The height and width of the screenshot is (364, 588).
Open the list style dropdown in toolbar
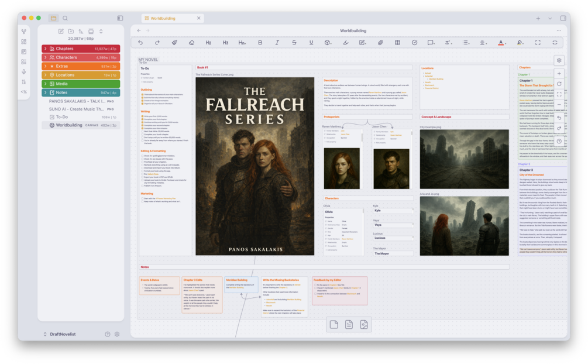pos(466,43)
